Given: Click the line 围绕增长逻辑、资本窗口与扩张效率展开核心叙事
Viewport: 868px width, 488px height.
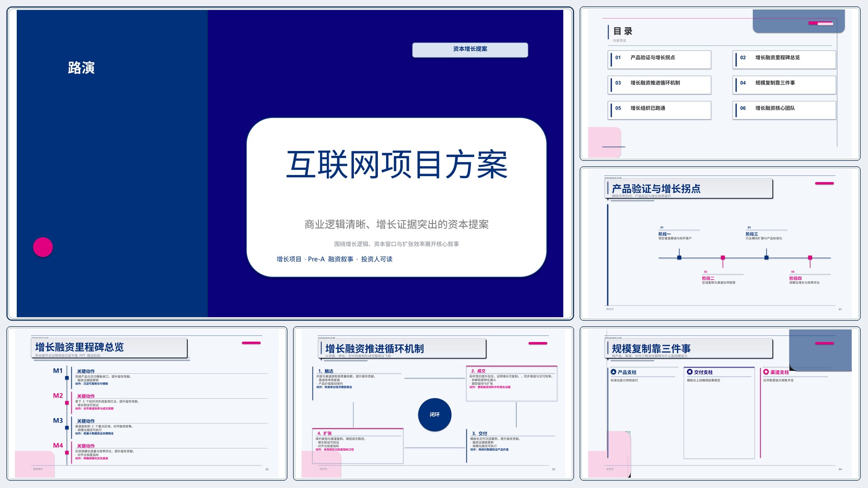Looking at the screenshot, I should pos(396,244).
